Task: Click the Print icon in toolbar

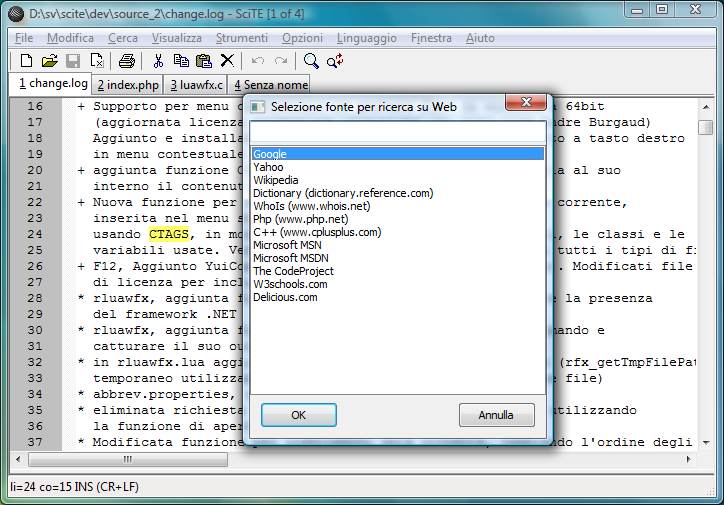Action: point(127,61)
